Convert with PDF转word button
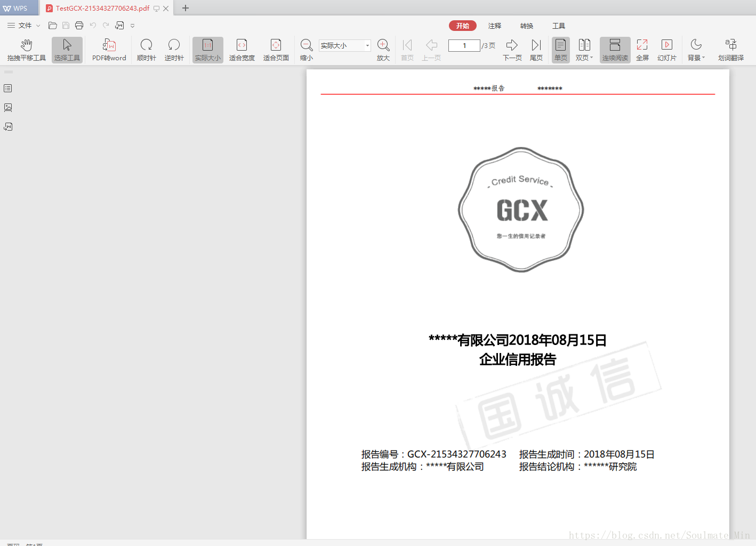Viewport: 756px width, 546px height. (109, 50)
